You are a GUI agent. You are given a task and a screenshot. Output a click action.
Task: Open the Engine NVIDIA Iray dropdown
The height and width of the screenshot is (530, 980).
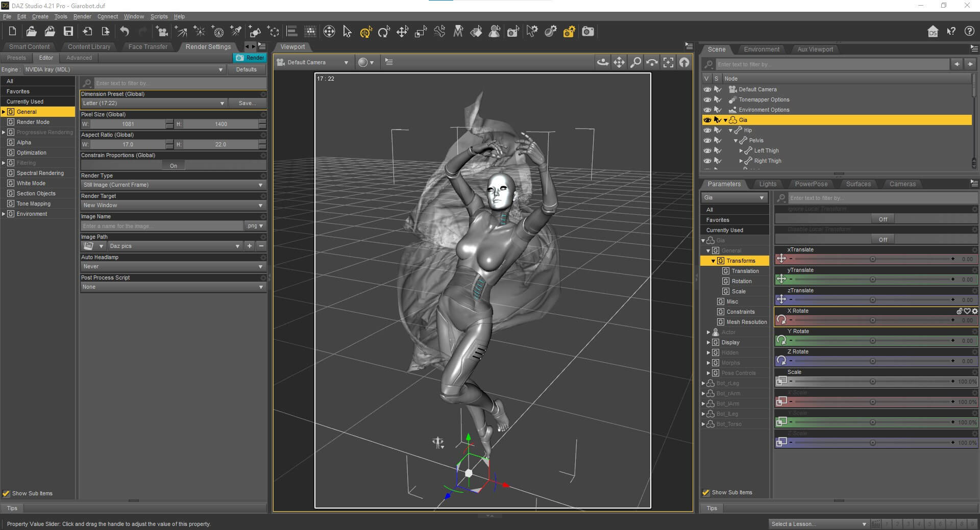click(x=124, y=69)
